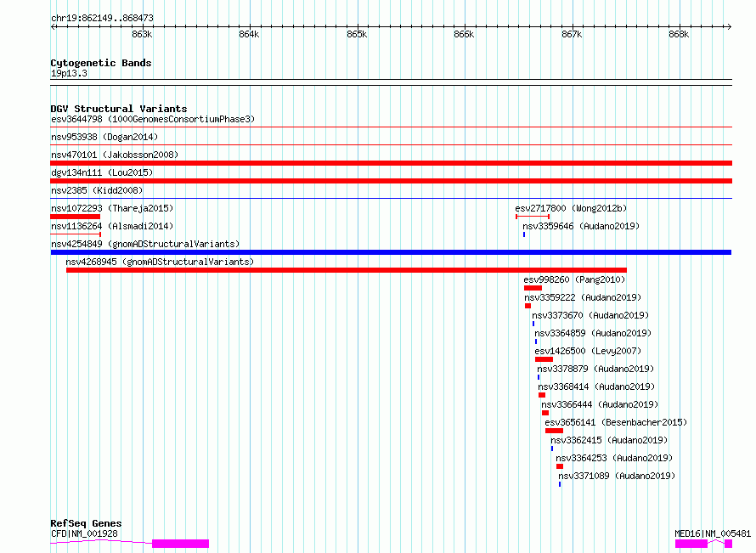
Task: Click the nsv4268945 (gnomADStructuralVariants) label
Action: tap(160, 262)
